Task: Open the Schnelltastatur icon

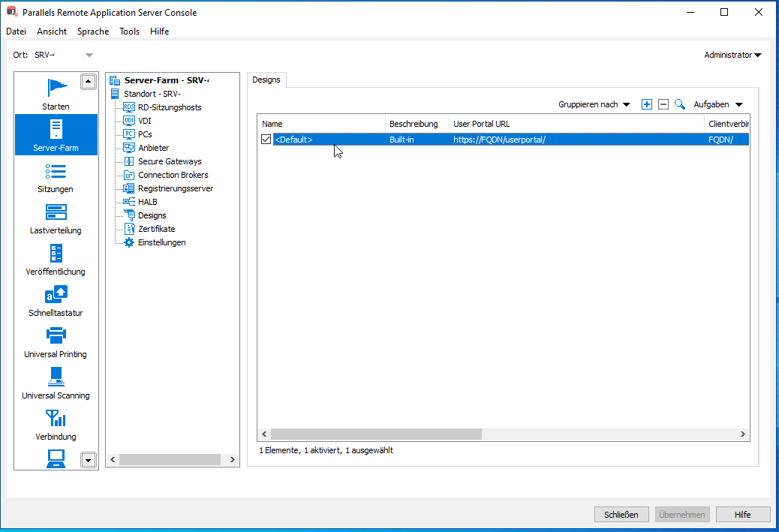Action: pyautogui.click(x=56, y=294)
